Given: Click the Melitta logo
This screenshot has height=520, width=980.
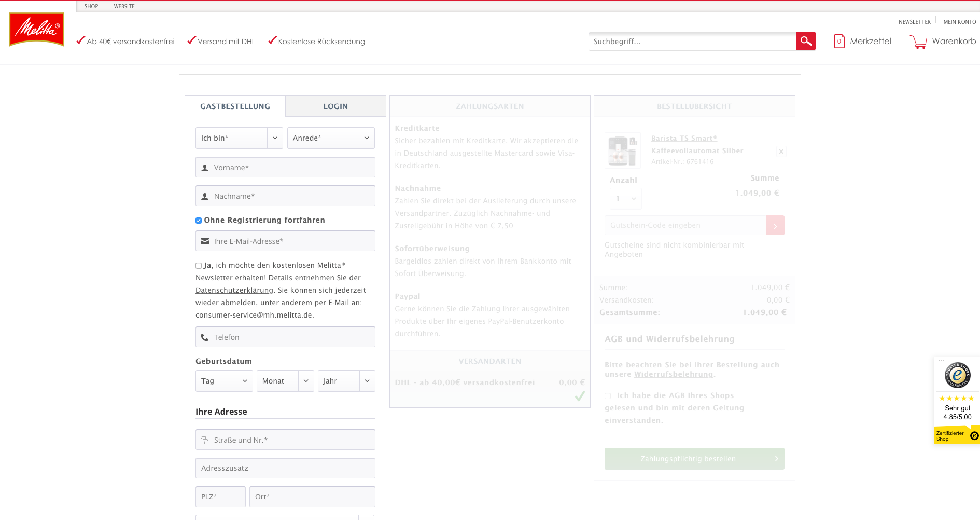Looking at the screenshot, I should click(x=36, y=30).
